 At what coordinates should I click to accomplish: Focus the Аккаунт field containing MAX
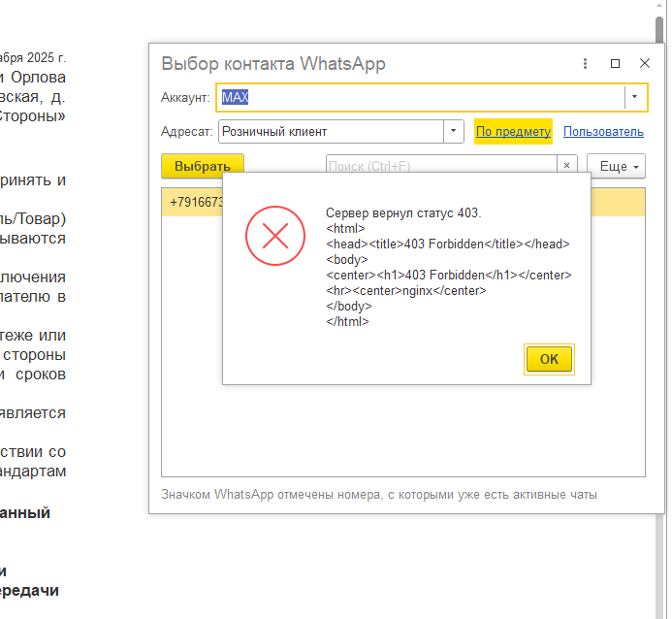(417, 97)
